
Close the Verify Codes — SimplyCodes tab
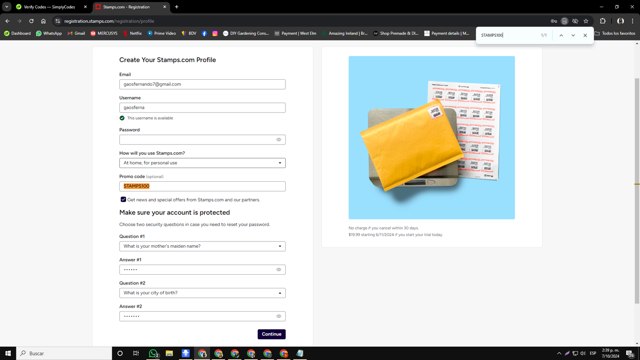pyautogui.click(x=85, y=7)
